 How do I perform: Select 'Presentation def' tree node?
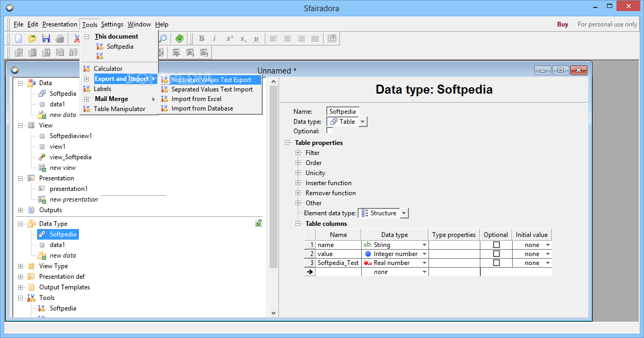62,277
